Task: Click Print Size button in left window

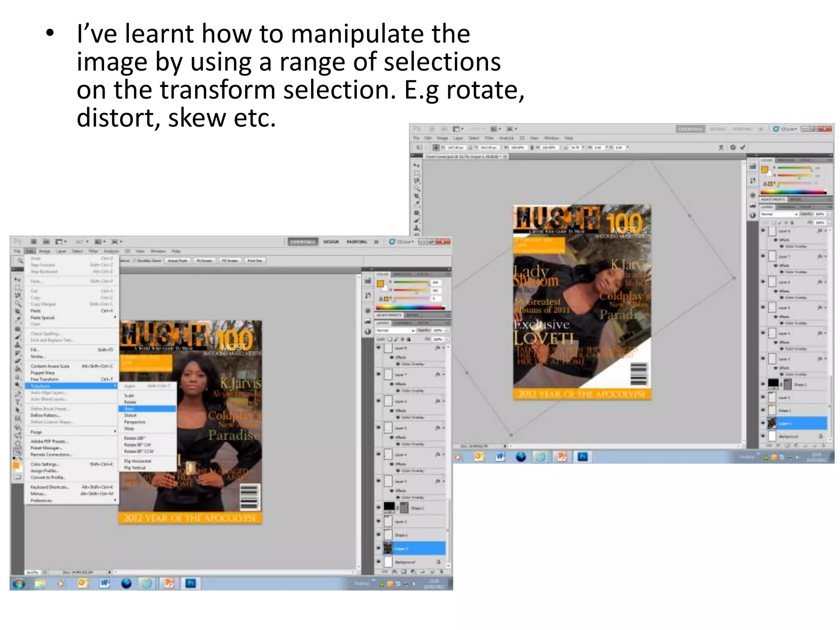Action: point(255,260)
